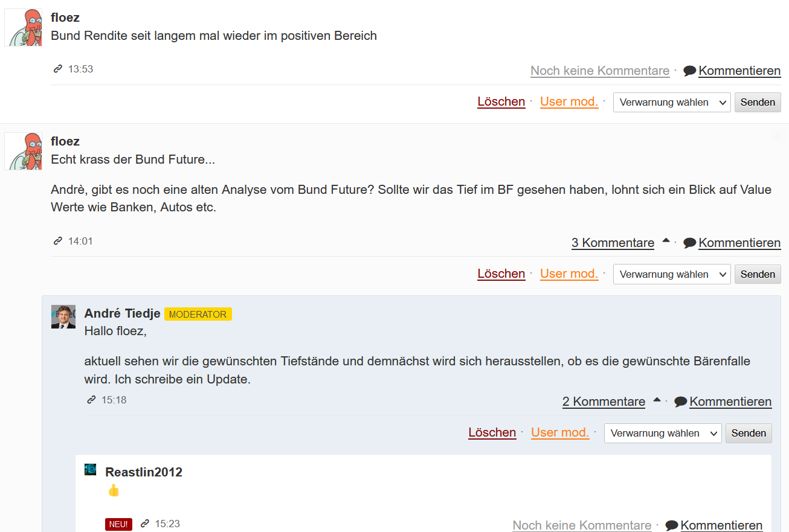The height and width of the screenshot is (532, 789).
Task: Click permalink icon next to 13:53 timestamp
Action: click(x=58, y=69)
